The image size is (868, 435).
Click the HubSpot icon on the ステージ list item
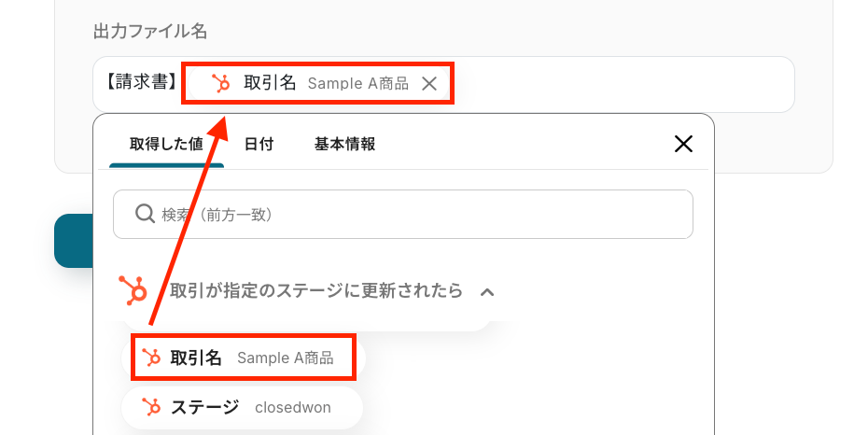151,407
